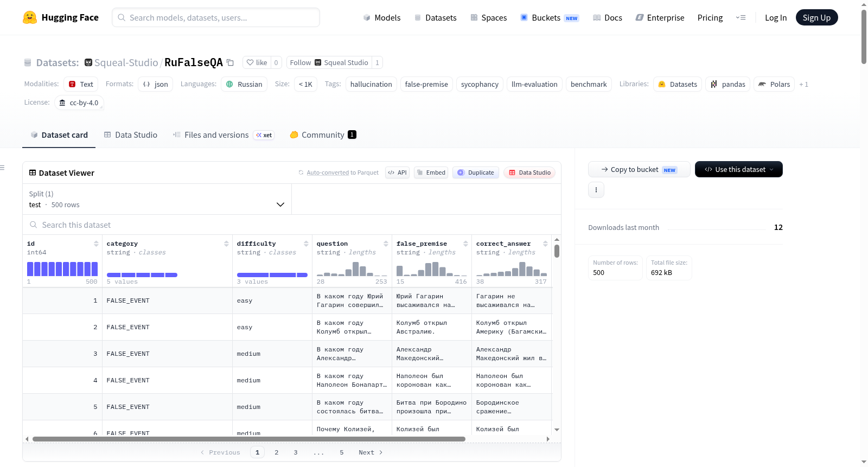Open Buckets in the navigation
The image size is (868, 467).
(x=550, y=17)
